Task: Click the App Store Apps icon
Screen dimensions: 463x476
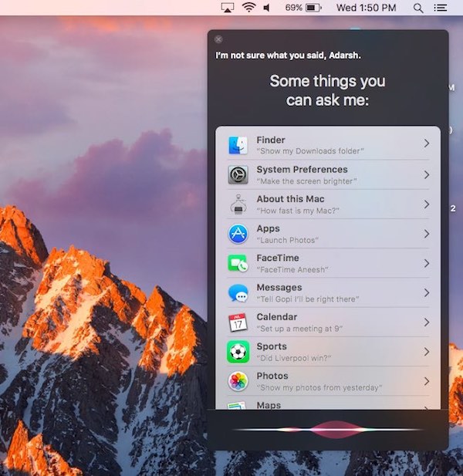Action: coord(238,234)
